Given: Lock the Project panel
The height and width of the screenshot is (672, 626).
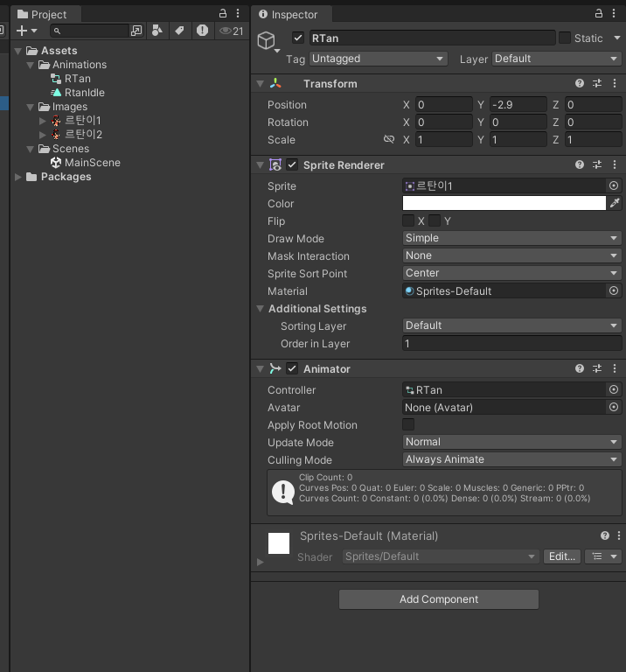Looking at the screenshot, I should [x=223, y=14].
